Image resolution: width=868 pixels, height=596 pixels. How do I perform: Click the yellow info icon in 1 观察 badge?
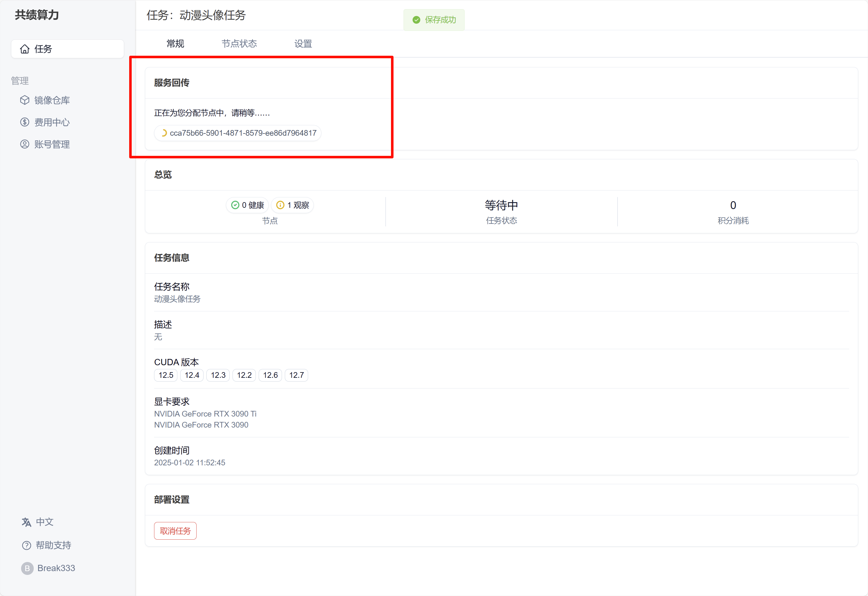coord(280,205)
